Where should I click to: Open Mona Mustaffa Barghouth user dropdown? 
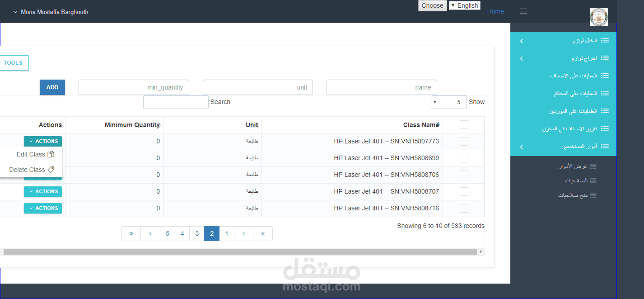click(51, 12)
